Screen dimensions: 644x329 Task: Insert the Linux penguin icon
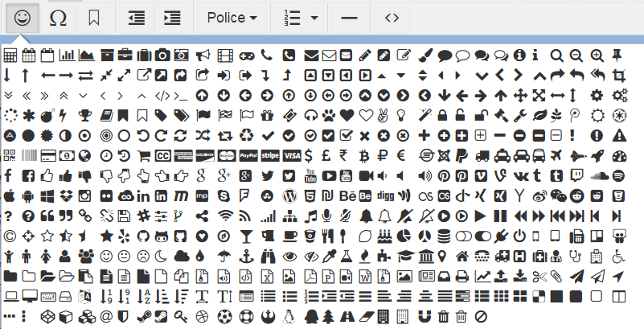coord(289,316)
